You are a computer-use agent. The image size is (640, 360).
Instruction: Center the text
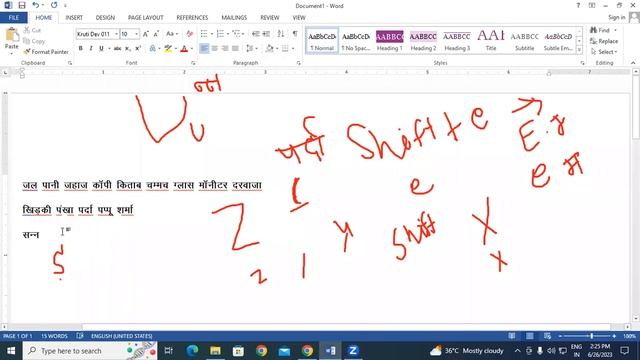pos(214,49)
